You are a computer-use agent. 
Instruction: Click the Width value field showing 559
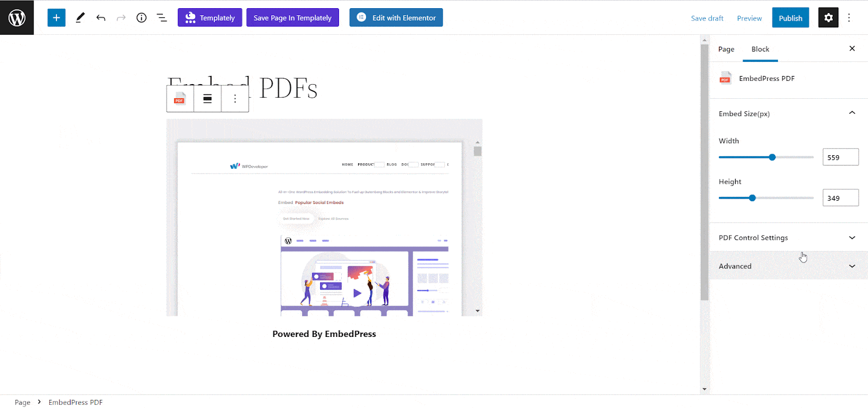click(x=840, y=157)
